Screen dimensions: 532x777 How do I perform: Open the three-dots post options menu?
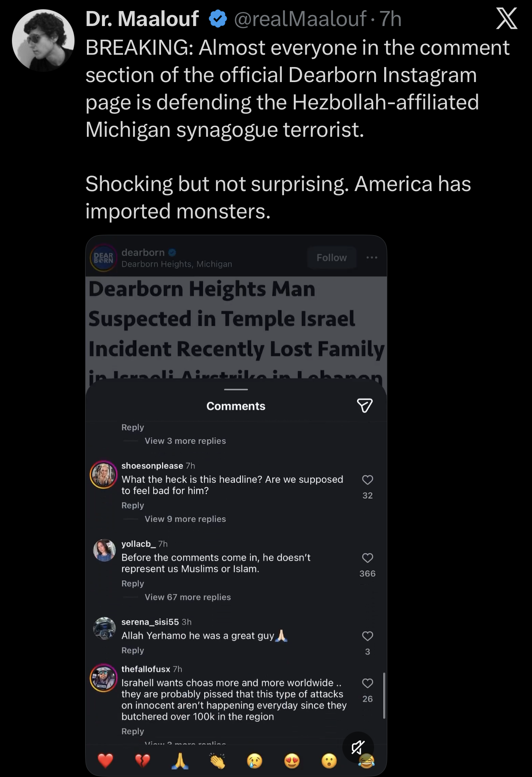pos(371,257)
